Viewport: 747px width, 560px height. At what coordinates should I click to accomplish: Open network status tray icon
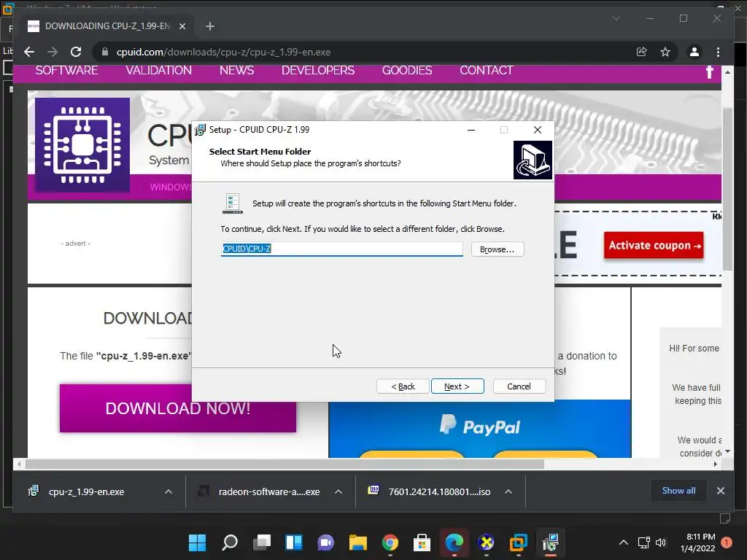(x=643, y=542)
